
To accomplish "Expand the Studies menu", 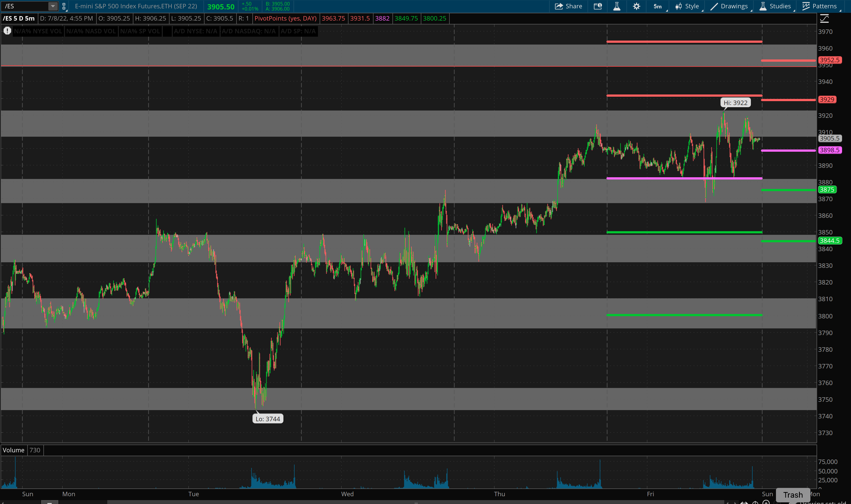I will [776, 6].
